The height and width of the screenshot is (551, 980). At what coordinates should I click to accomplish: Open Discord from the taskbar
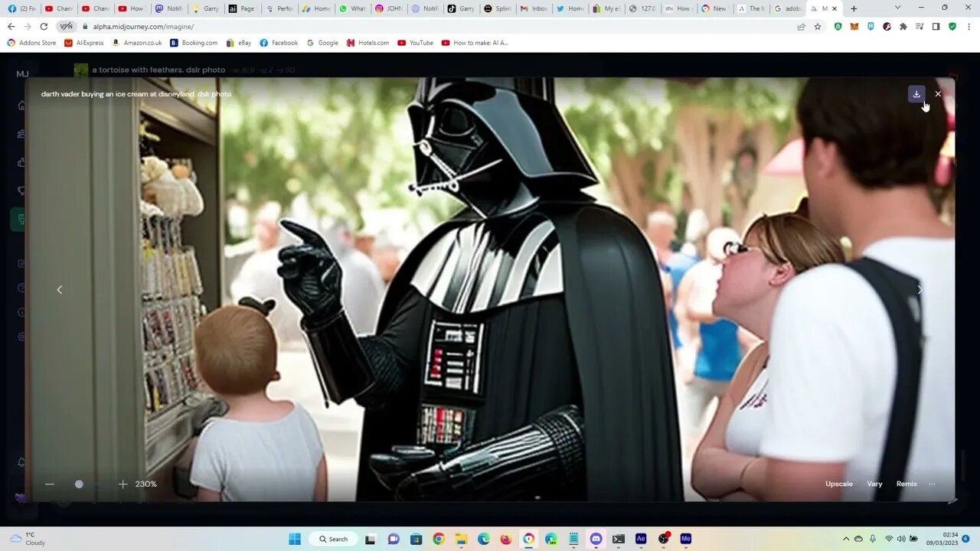click(x=596, y=539)
